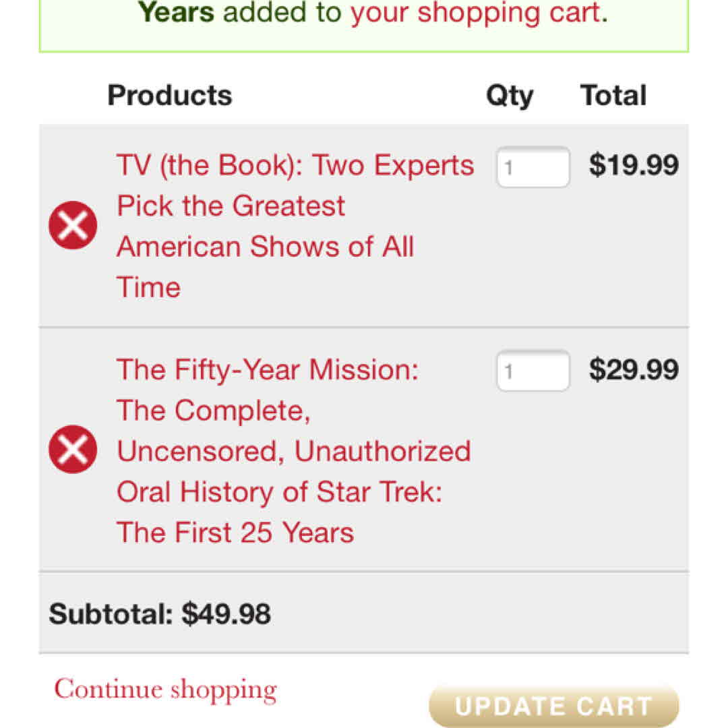Screen dimensions: 728x728
Task: Click the bold 'Years' text in the confirmation banner
Action: click(x=176, y=11)
